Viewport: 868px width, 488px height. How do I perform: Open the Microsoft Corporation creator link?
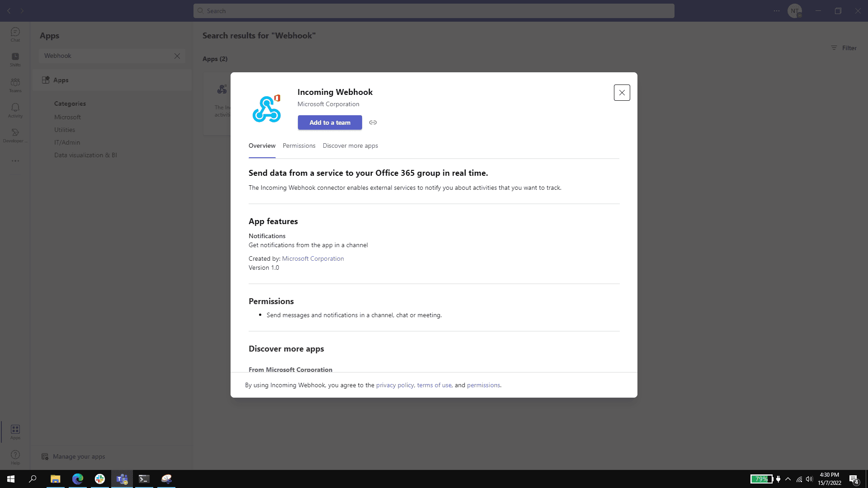tap(313, 258)
